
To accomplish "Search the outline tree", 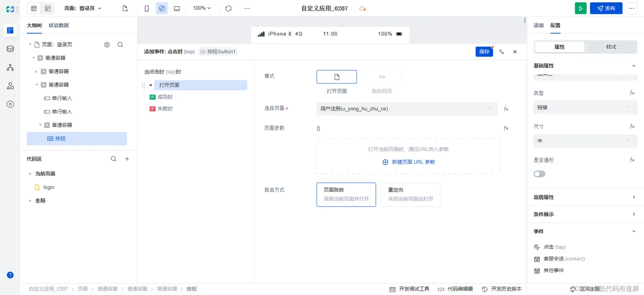I will point(120,45).
